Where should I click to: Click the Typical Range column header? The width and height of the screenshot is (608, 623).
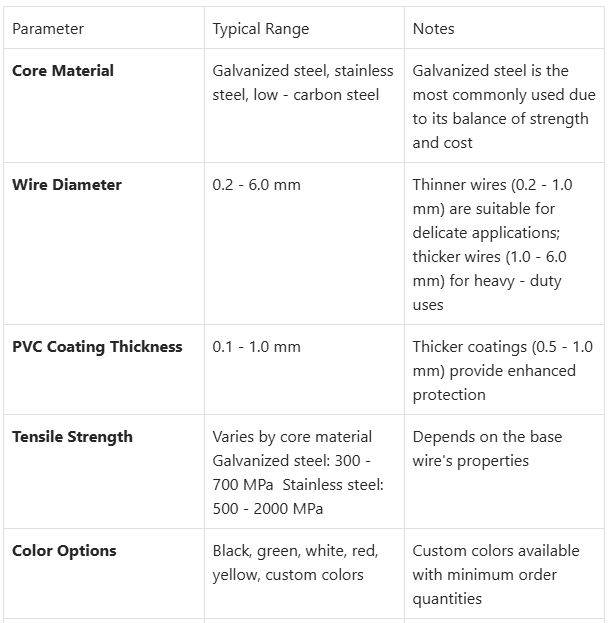pyautogui.click(x=259, y=29)
